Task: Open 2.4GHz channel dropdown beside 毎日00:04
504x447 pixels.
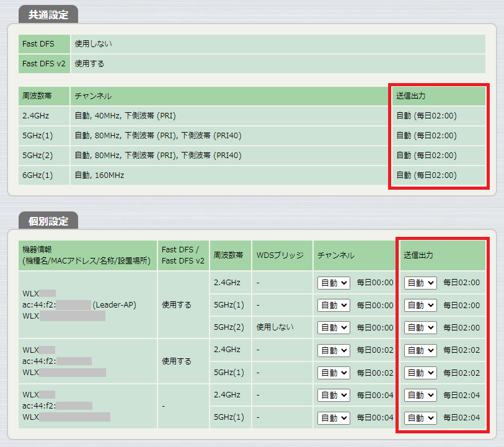Action: [x=334, y=395]
